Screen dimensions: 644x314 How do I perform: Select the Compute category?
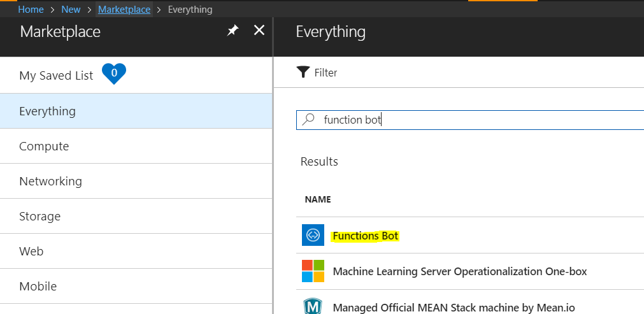point(136,146)
